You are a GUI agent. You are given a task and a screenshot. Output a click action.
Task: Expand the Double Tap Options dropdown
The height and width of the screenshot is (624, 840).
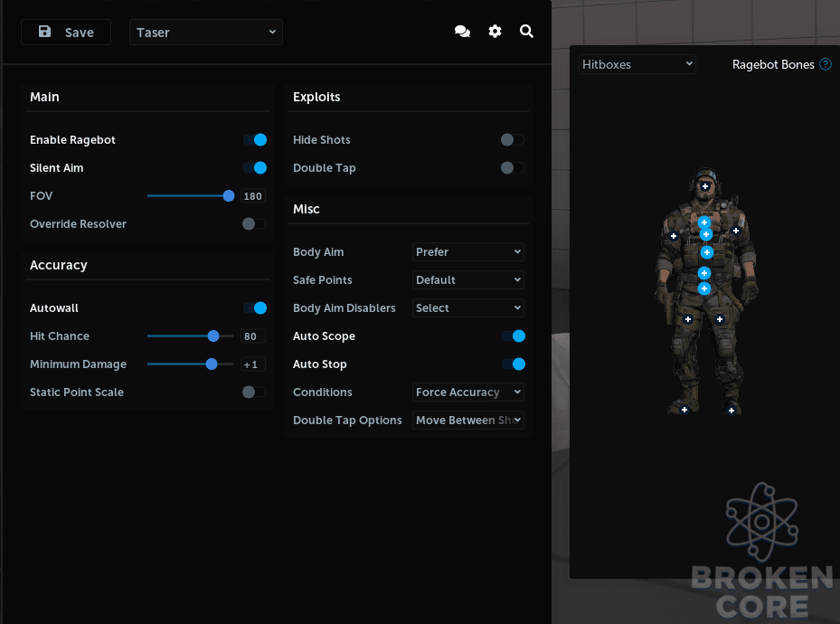[x=468, y=420]
